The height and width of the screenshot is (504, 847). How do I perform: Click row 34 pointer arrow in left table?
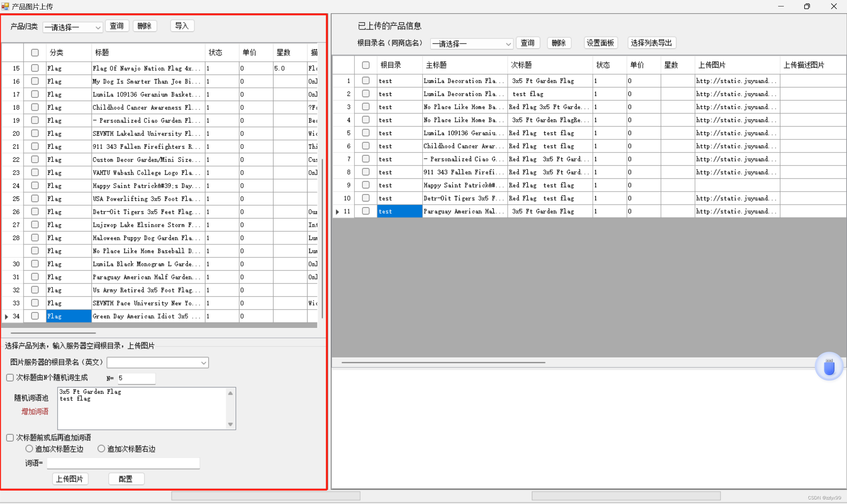point(6,316)
